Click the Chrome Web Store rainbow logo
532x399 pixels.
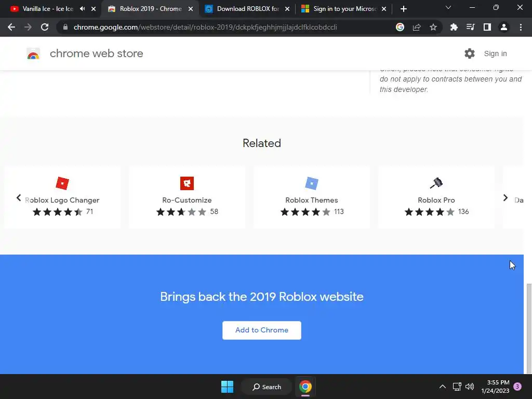pos(33,54)
